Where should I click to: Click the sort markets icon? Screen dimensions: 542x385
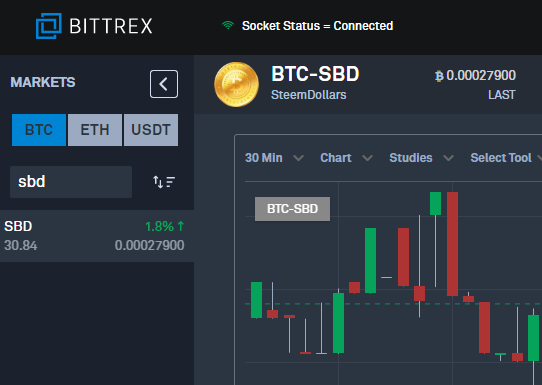[164, 182]
